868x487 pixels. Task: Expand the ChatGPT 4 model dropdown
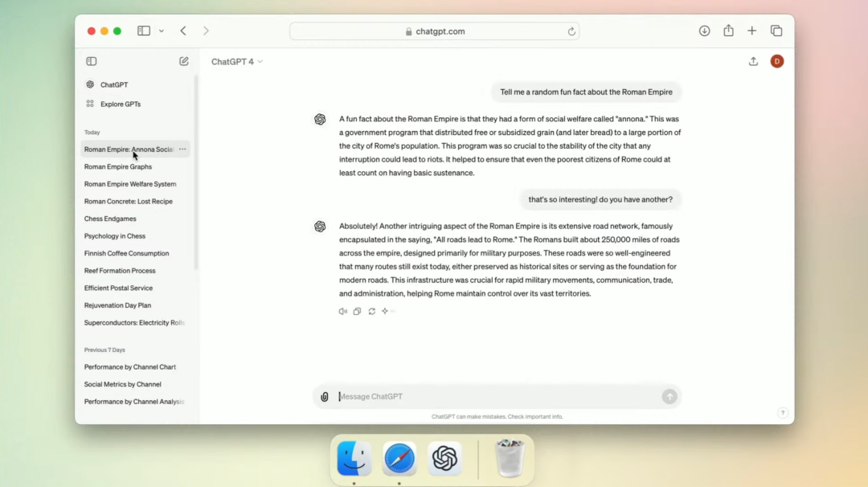(x=237, y=61)
